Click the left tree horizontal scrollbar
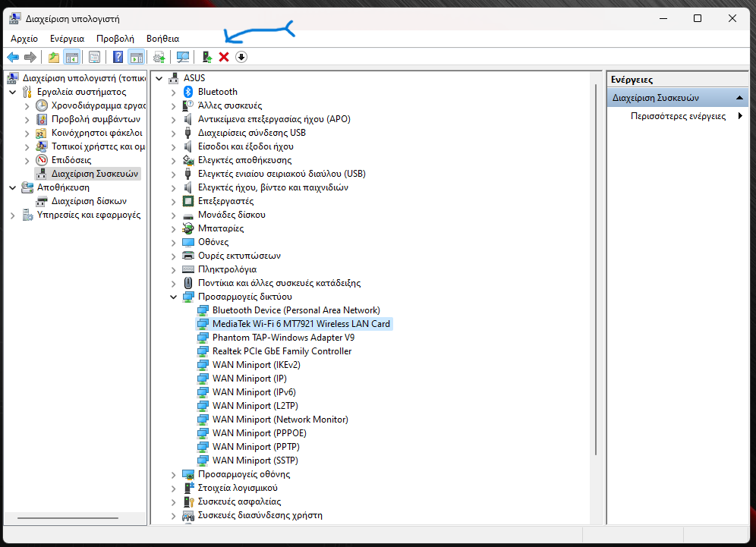Screen dimensions: 756x547 click(x=68, y=519)
